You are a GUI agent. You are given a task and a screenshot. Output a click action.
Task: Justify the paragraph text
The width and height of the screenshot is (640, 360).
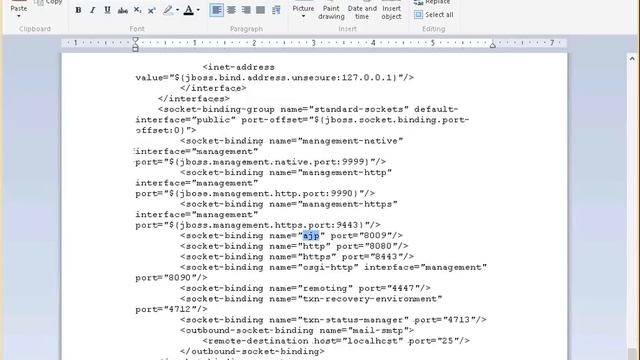[260, 10]
